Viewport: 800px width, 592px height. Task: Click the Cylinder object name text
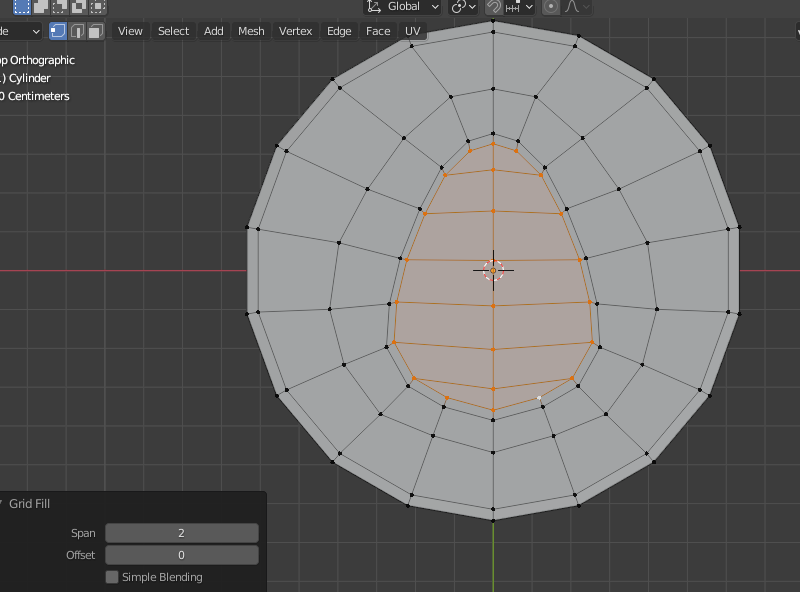tap(30, 78)
